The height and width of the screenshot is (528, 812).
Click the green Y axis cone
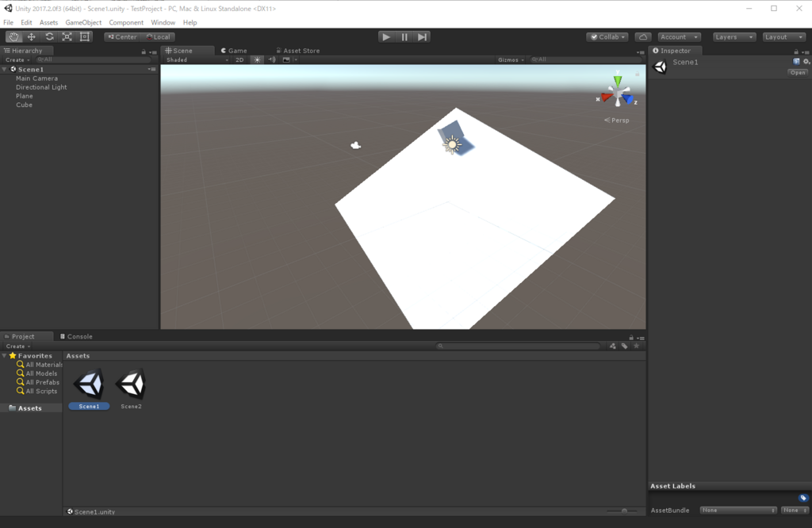coord(618,81)
